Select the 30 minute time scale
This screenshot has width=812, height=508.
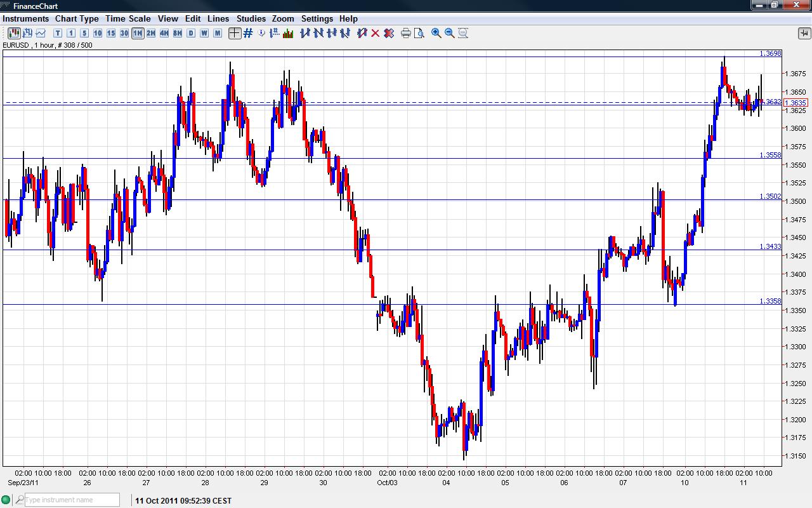[124, 33]
